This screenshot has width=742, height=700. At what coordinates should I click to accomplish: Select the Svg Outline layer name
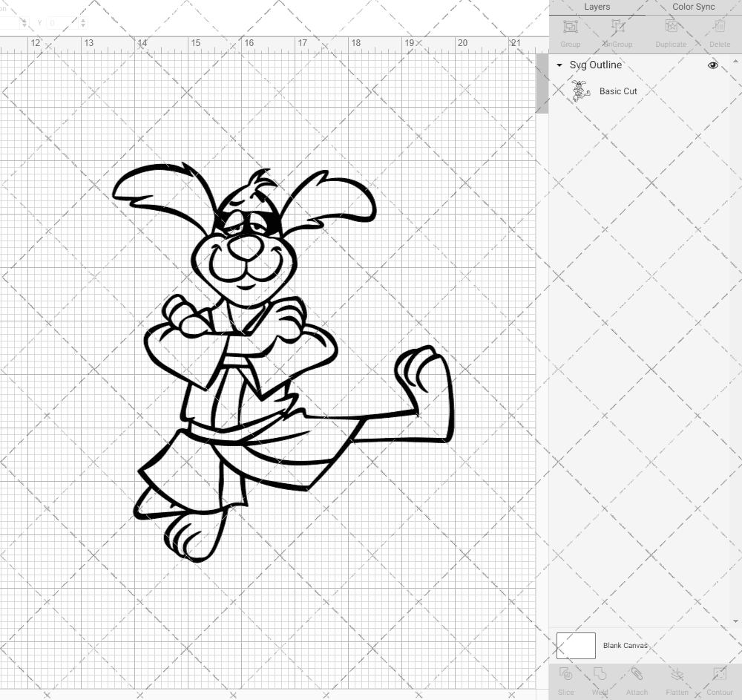coord(595,65)
